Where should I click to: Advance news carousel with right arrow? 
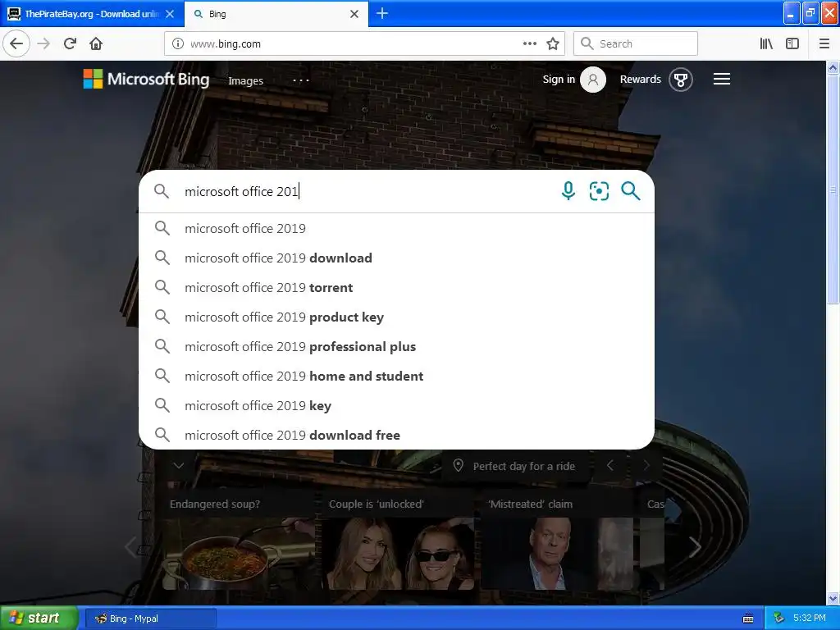coord(694,547)
